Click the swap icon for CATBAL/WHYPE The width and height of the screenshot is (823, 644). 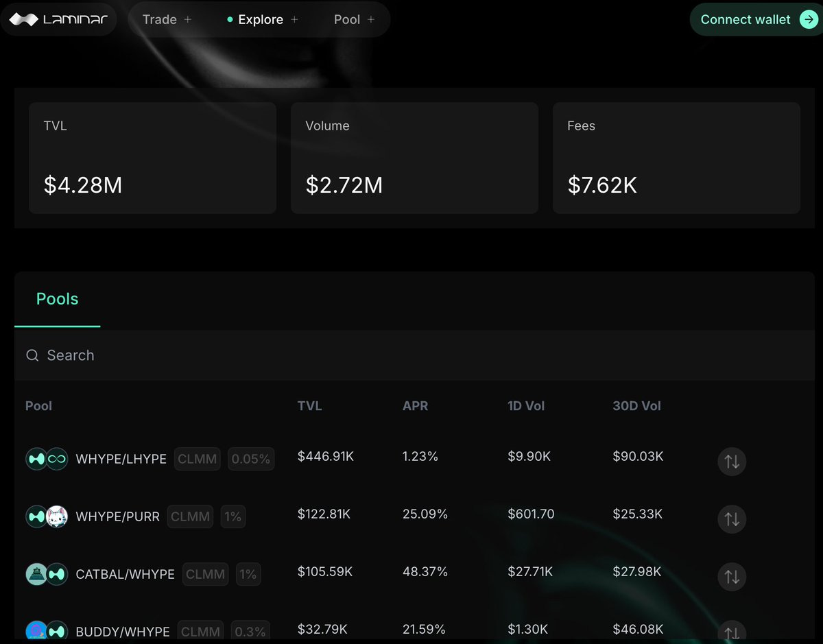pyautogui.click(x=732, y=577)
